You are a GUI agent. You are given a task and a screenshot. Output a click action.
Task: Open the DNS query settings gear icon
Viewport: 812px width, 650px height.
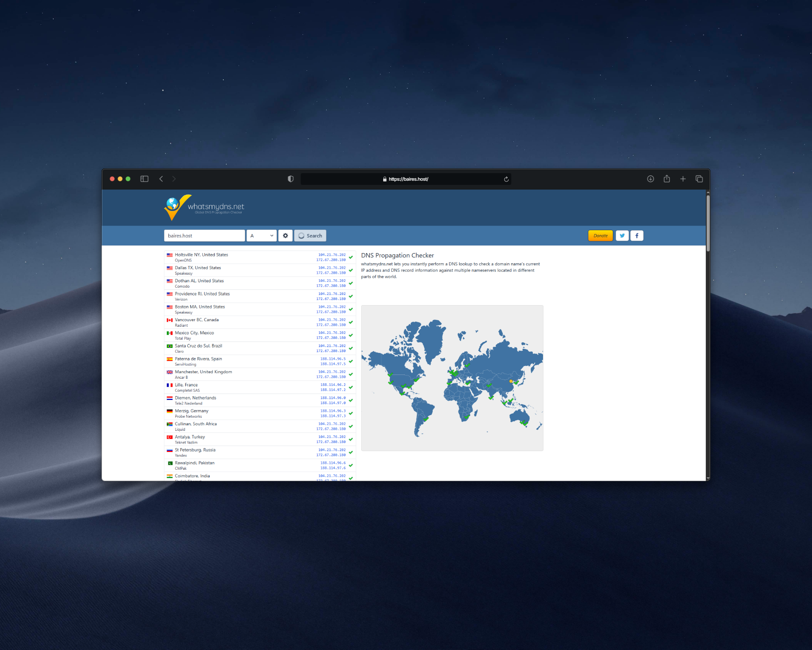coord(285,236)
